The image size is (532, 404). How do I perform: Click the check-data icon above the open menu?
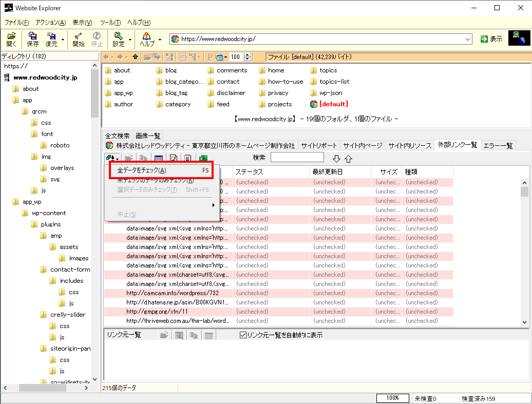coord(110,158)
